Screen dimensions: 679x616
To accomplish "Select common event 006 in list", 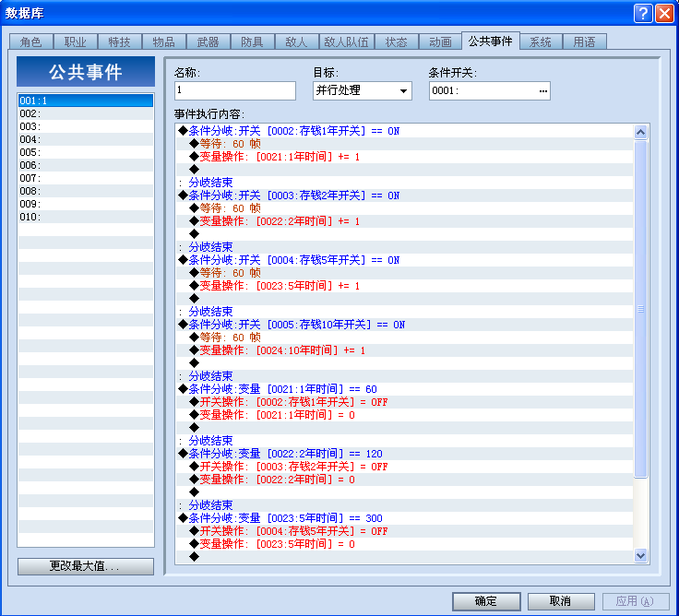I will [86, 165].
